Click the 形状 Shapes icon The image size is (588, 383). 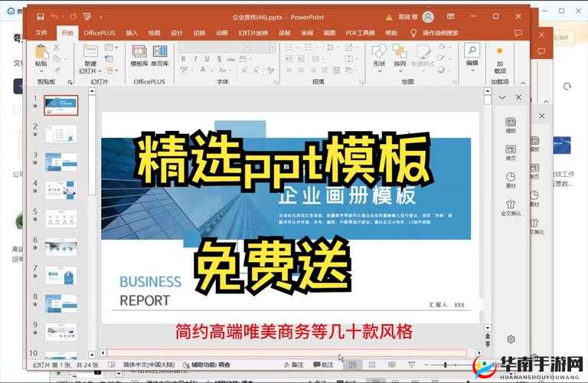coord(379,51)
